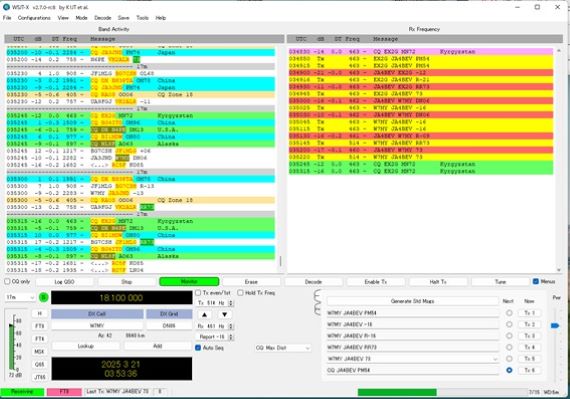Click Generate Std Msgs button
This screenshot has height=399, width=570.
coord(412,301)
